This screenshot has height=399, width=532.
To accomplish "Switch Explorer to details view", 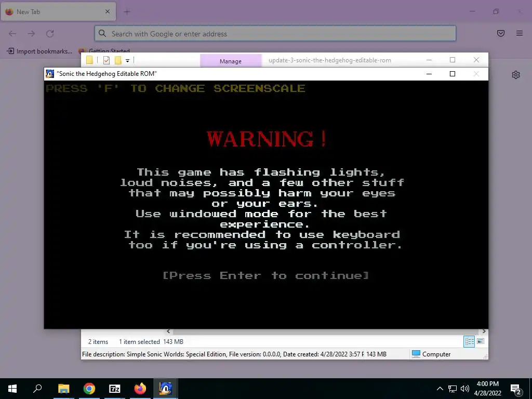I will pyautogui.click(x=469, y=342).
